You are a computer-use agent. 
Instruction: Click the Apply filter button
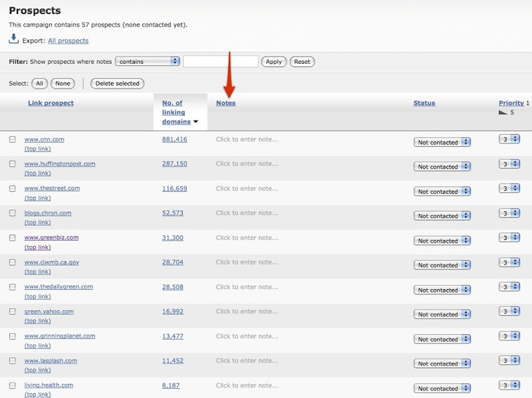(x=274, y=62)
